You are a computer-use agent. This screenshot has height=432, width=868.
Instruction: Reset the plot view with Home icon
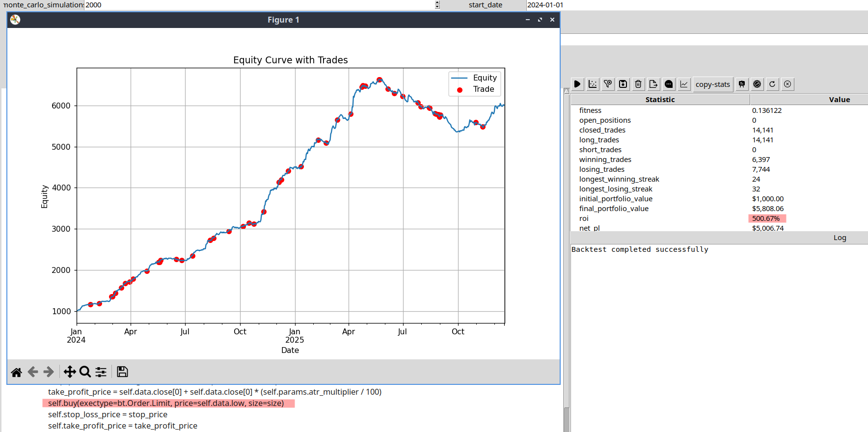point(17,372)
